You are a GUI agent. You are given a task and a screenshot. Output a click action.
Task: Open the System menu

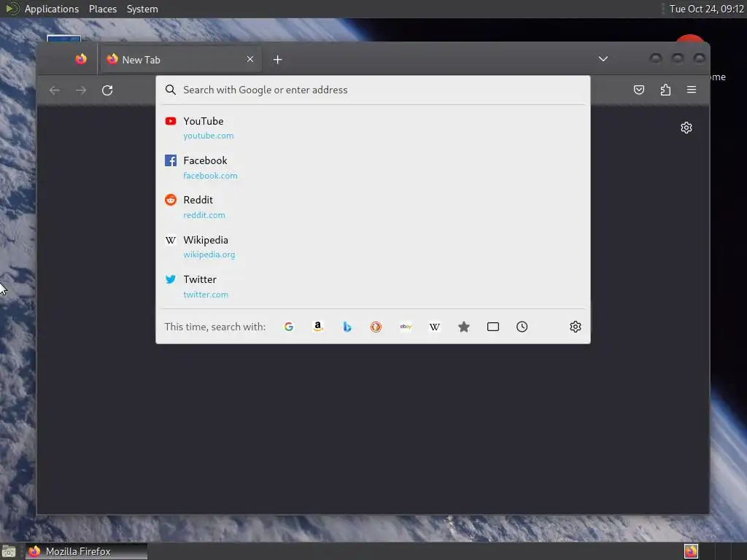point(142,9)
